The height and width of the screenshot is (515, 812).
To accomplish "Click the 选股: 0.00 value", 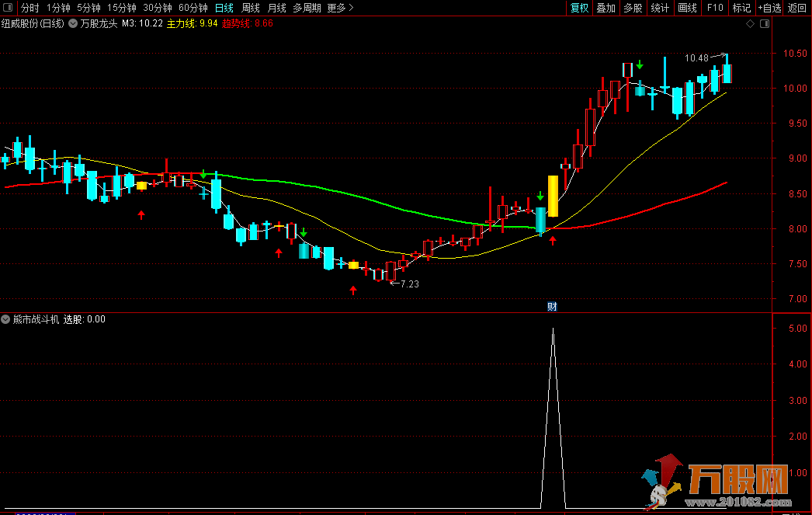I will (85, 319).
